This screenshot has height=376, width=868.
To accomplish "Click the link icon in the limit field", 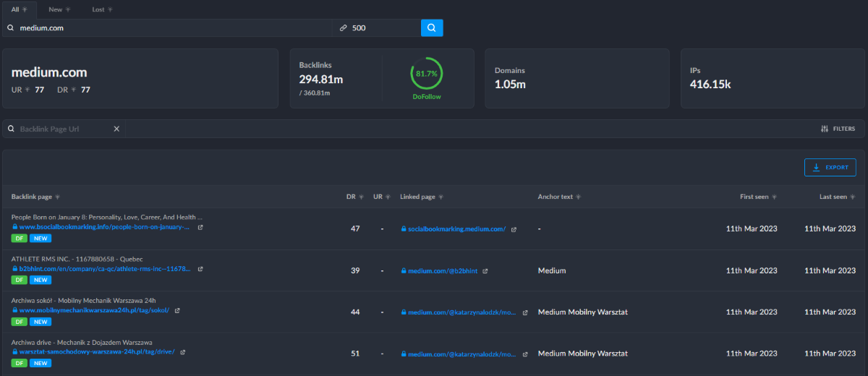I will tap(344, 27).
